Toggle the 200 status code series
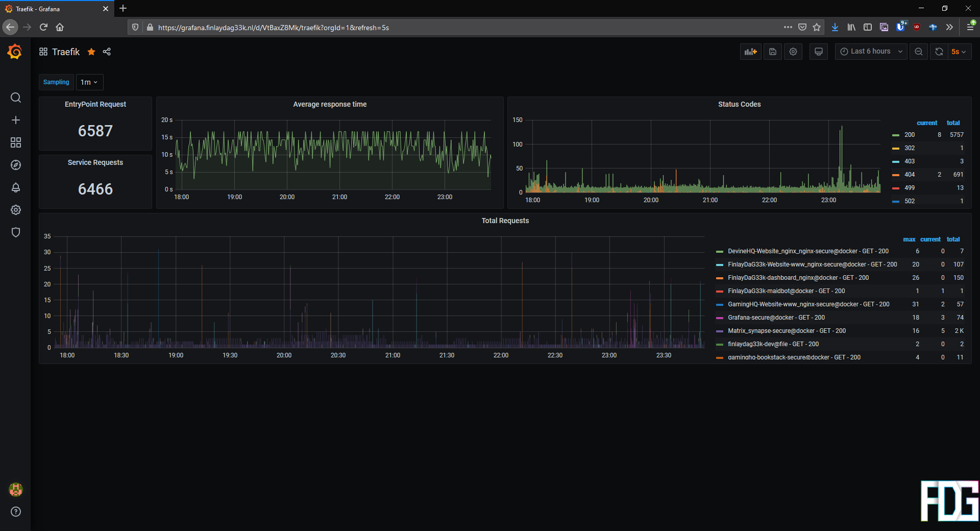Screen dimensions: 980x531 click(909, 135)
